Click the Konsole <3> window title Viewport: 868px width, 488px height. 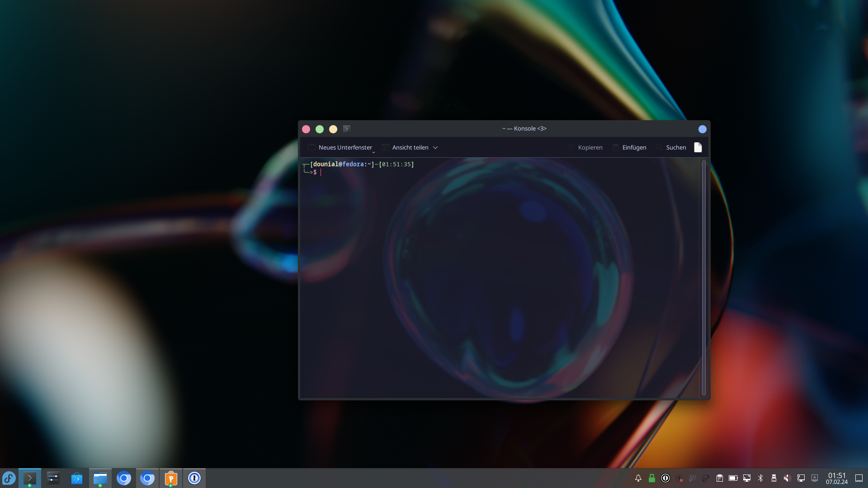pos(524,129)
